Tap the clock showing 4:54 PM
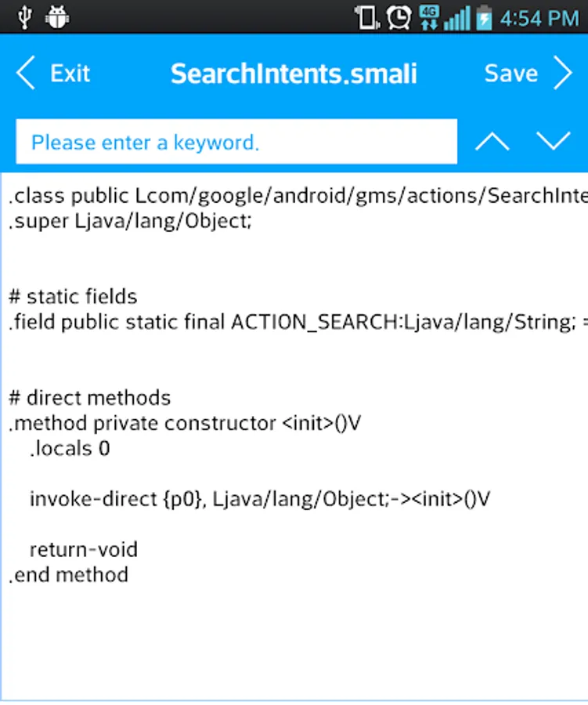This screenshot has height=705, width=588. (539, 19)
